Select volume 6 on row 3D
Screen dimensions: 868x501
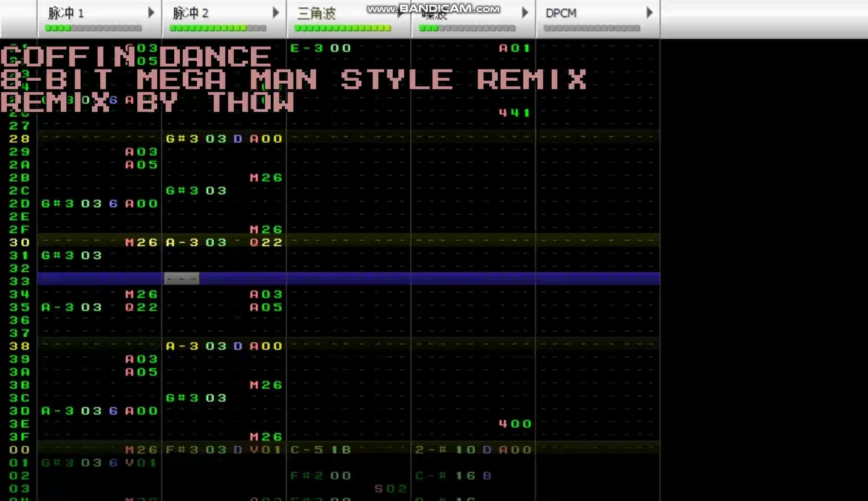(x=113, y=411)
